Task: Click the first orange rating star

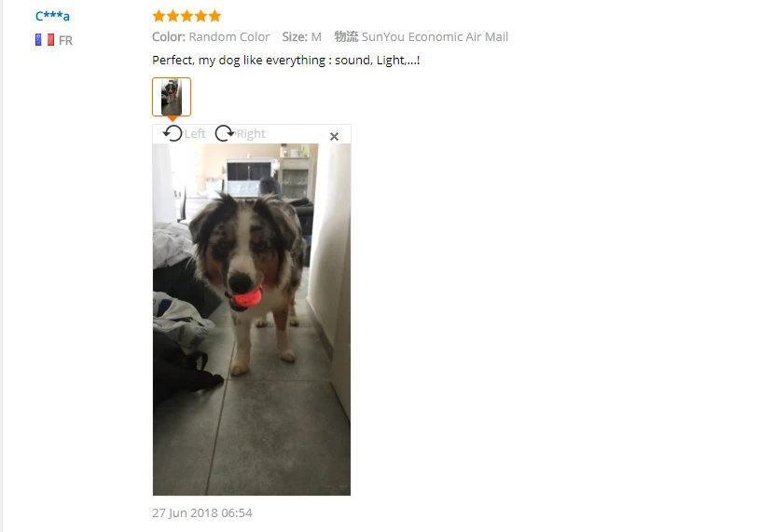Action: pyautogui.click(x=159, y=16)
